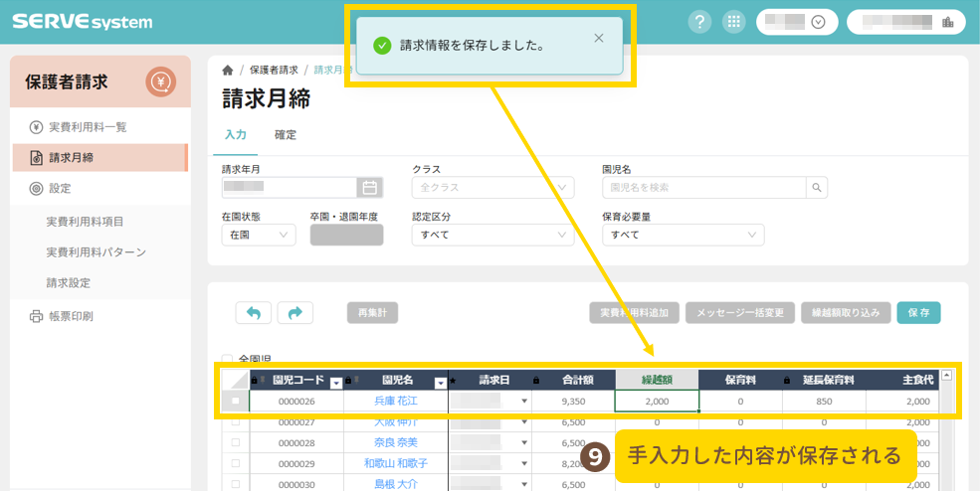Click the undo arrow button
The image size is (980, 491).
tap(253, 312)
